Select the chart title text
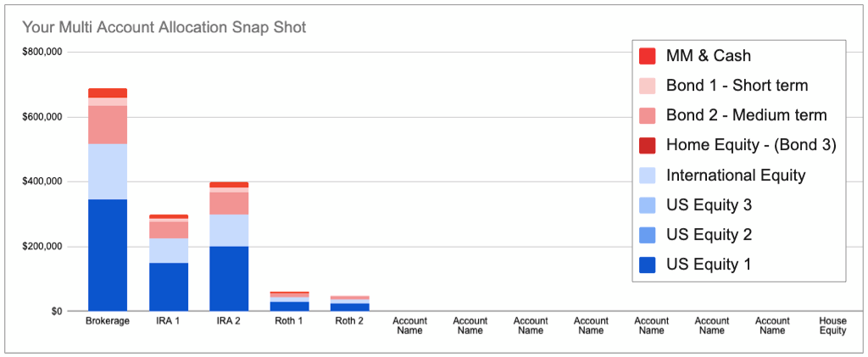Screen dimensions: 868x357 164,27
